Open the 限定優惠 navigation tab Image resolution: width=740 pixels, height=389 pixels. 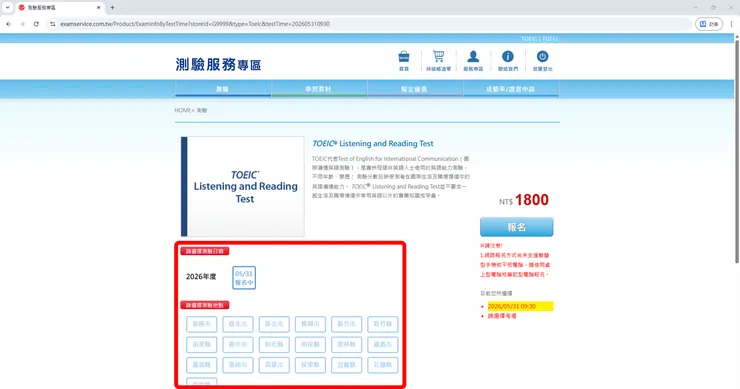point(414,89)
